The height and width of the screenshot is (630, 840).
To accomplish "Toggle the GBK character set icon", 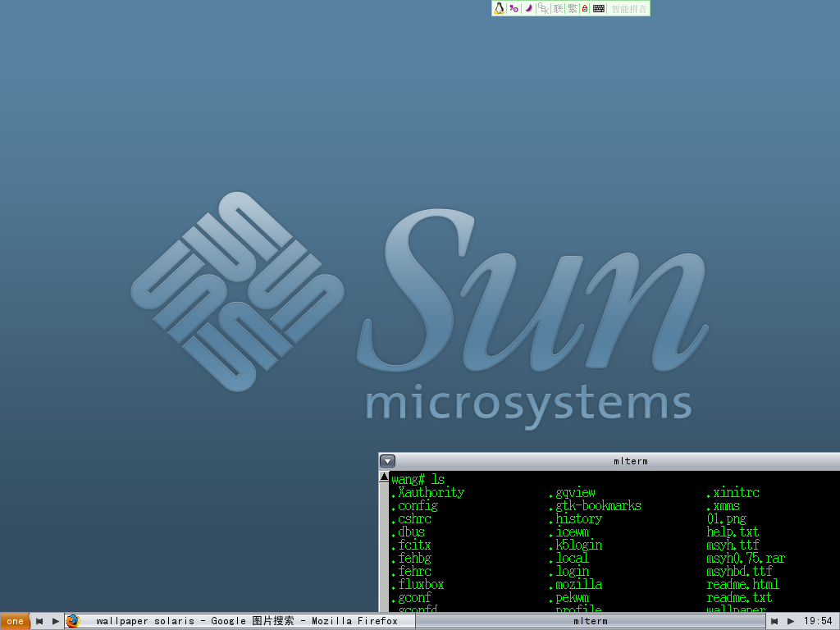I will [x=543, y=8].
